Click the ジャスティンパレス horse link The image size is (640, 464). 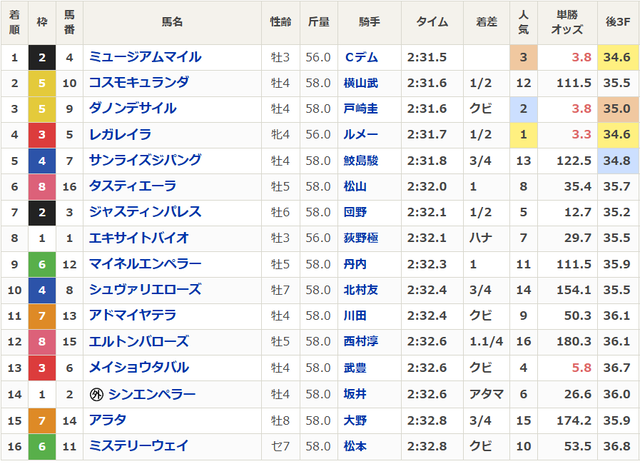point(145,212)
